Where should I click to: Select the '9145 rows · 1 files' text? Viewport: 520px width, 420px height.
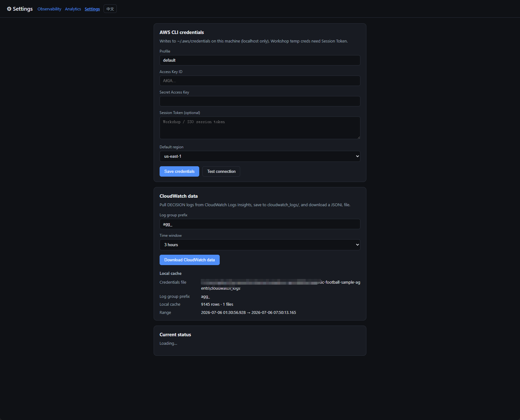(x=217, y=304)
